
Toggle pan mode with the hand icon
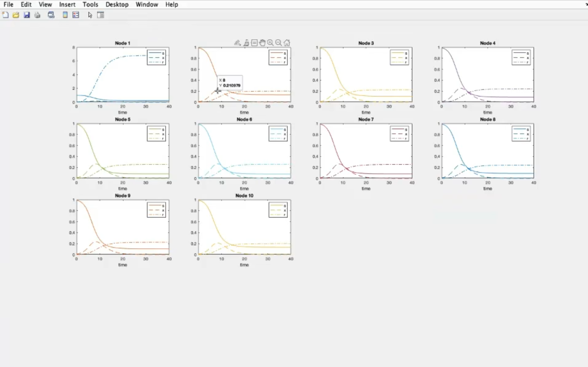point(262,43)
